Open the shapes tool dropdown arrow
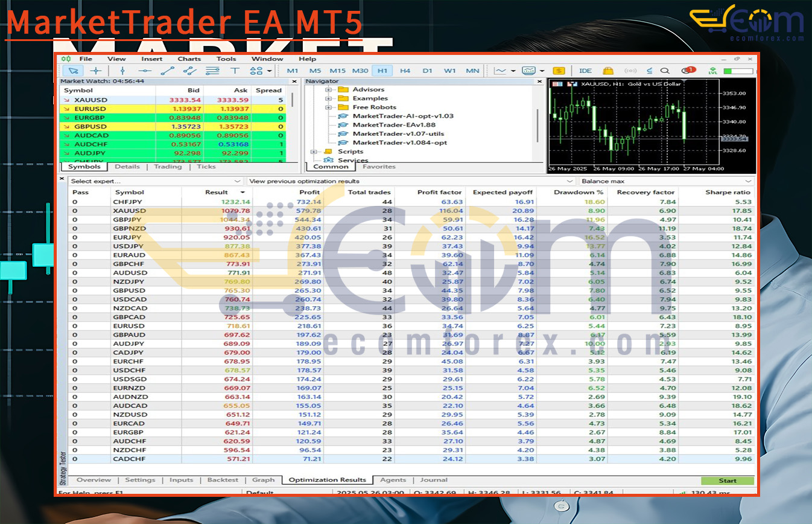This screenshot has width=812, height=524. point(269,71)
